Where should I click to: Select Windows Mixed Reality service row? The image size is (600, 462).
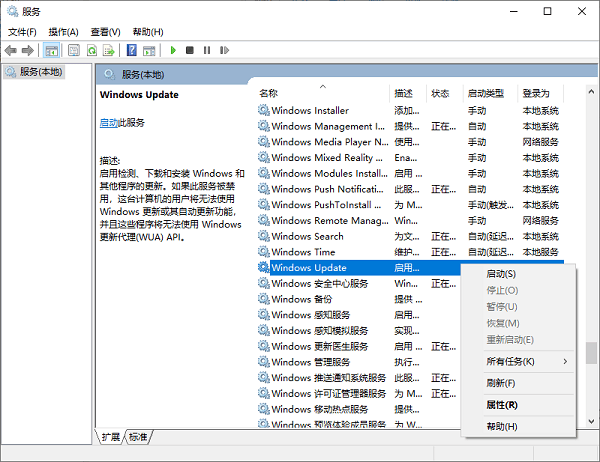pos(409,158)
